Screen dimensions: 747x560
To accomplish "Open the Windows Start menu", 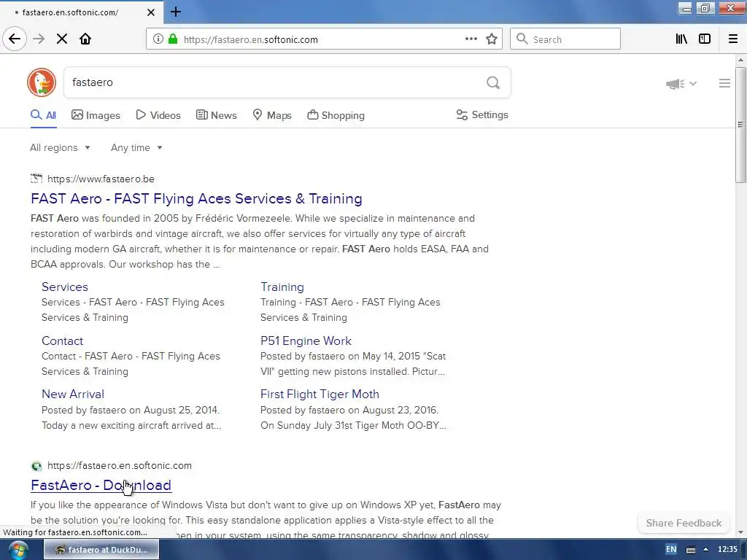I will pyautogui.click(x=18, y=550).
